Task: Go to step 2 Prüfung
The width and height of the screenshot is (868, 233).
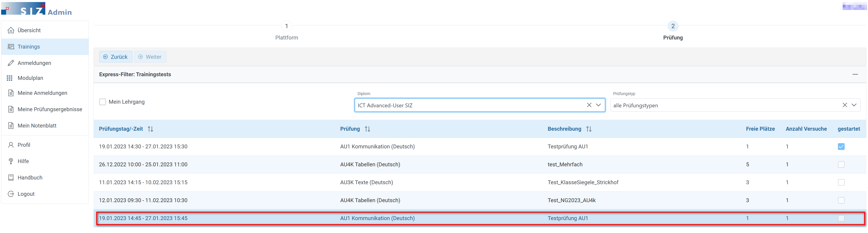Action: pyautogui.click(x=673, y=31)
